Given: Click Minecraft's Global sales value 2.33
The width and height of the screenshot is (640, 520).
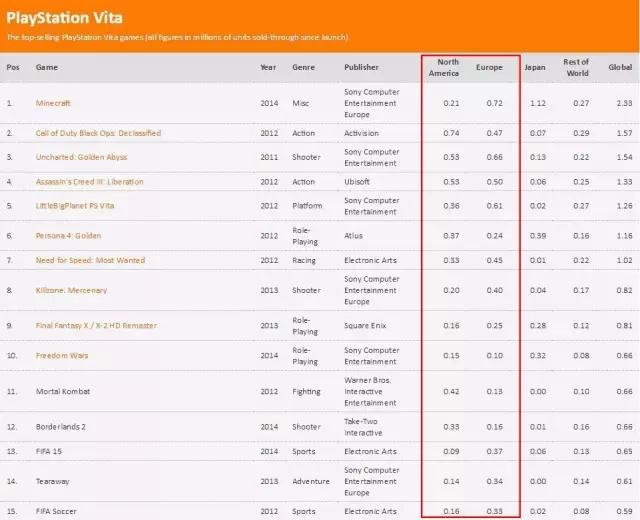Looking at the screenshot, I should tap(624, 103).
